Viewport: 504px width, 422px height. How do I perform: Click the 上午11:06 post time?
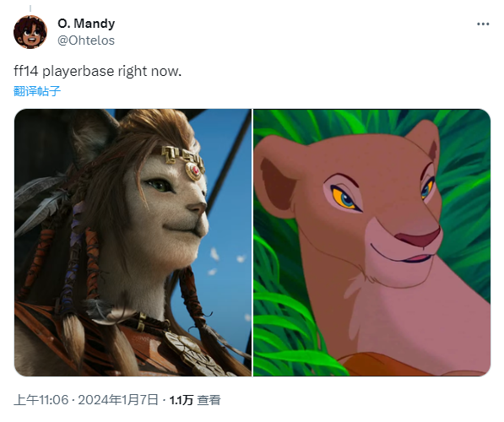point(41,400)
